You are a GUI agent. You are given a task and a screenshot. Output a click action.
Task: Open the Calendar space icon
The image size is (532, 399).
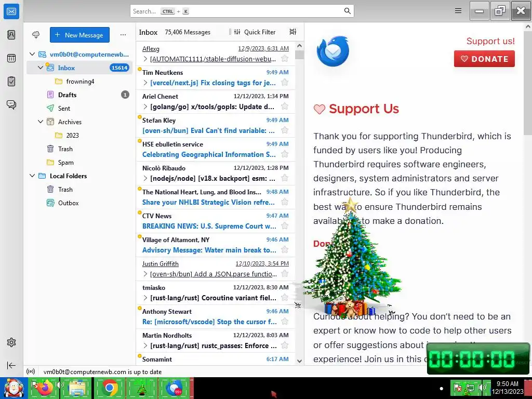click(x=11, y=58)
